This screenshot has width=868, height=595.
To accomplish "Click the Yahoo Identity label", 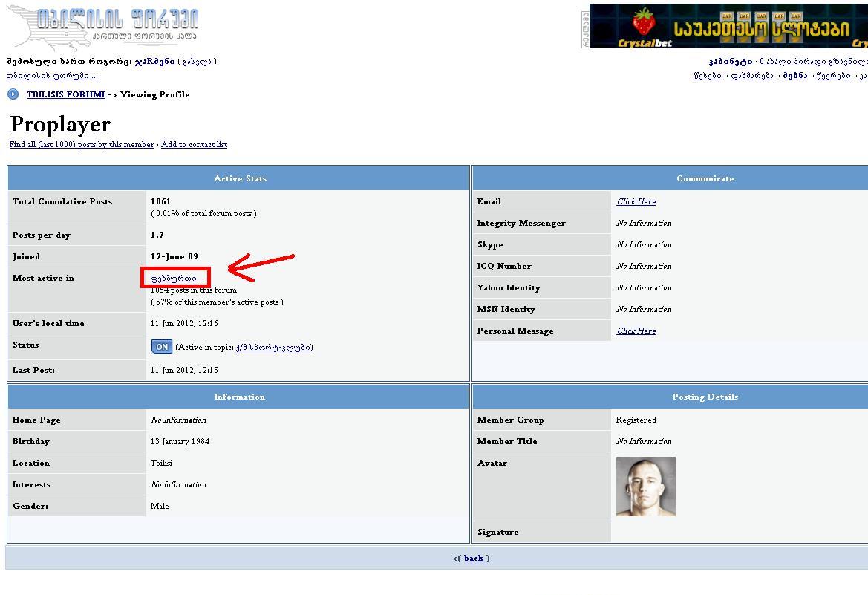I will click(509, 288).
